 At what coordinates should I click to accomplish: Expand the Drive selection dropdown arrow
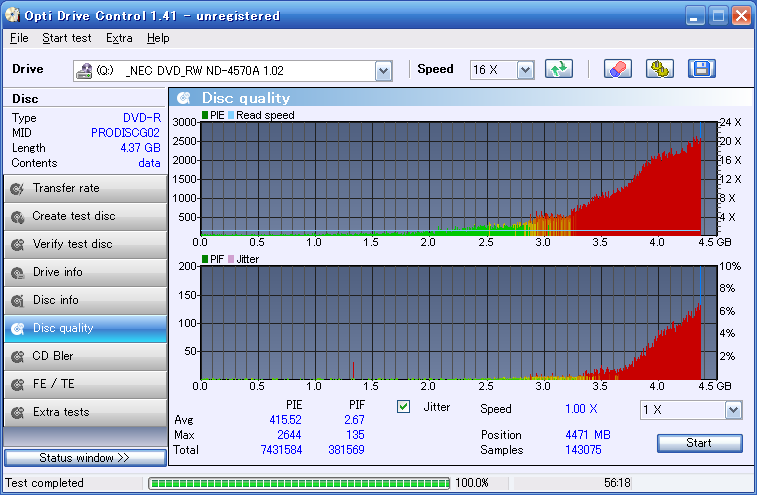click(x=383, y=71)
